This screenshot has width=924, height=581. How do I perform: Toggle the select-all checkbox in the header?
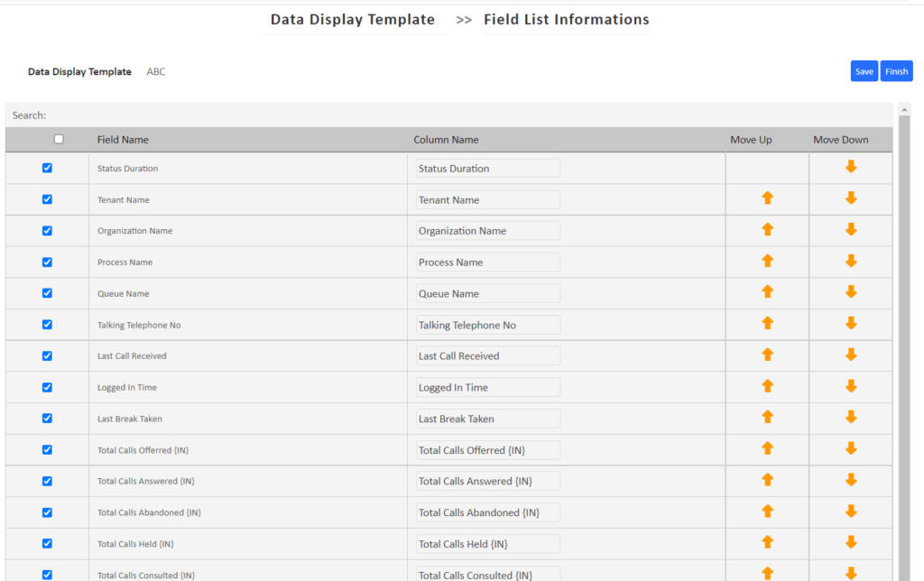click(x=59, y=138)
